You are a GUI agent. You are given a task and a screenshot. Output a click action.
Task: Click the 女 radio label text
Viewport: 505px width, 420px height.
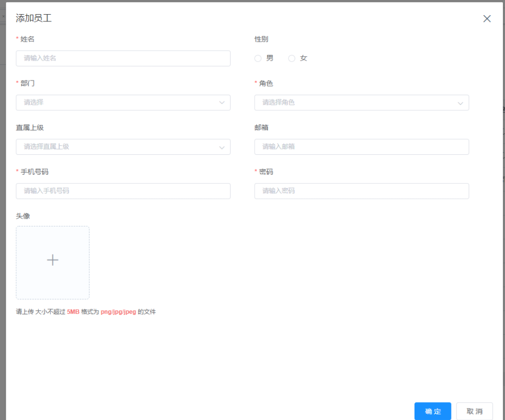click(304, 59)
